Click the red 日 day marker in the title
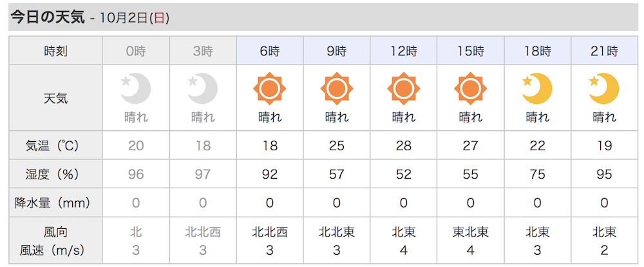 pyautogui.click(x=159, y=19)
